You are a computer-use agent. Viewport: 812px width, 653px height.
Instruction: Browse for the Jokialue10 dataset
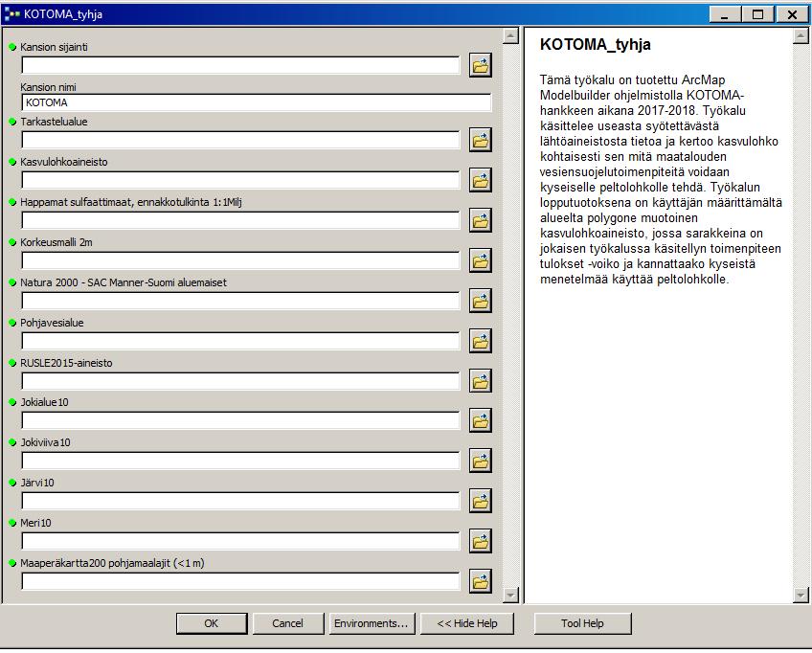[480, 421]
